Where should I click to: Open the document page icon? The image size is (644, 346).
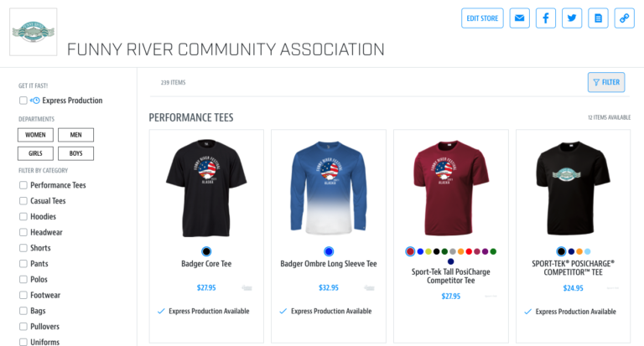tap(598, 18)
